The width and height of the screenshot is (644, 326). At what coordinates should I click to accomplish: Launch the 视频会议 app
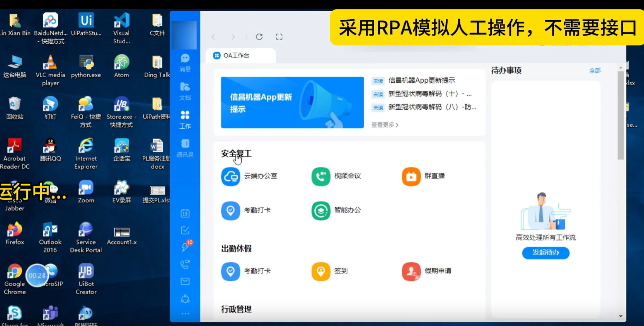click(x=336, y=177)
